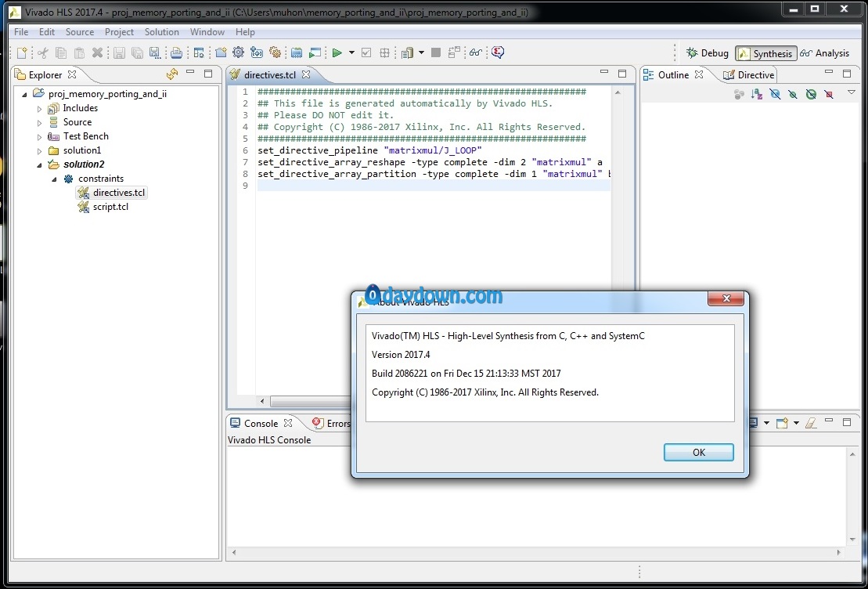Click the Print icon
This screenshot has height=589, width=868.
click(176, 52)
